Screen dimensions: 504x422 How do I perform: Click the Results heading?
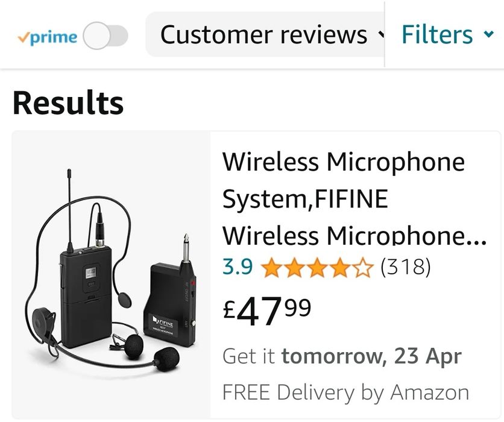(68, 102)
